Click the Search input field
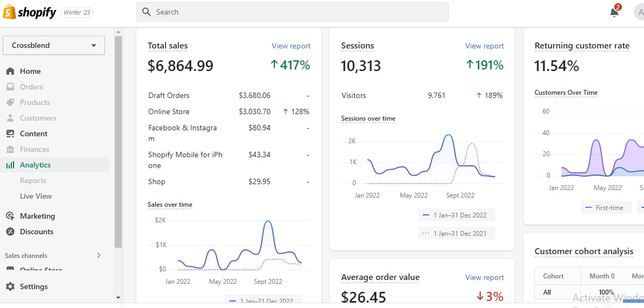Screen dimensions: 644x308 tap(293, 12)
